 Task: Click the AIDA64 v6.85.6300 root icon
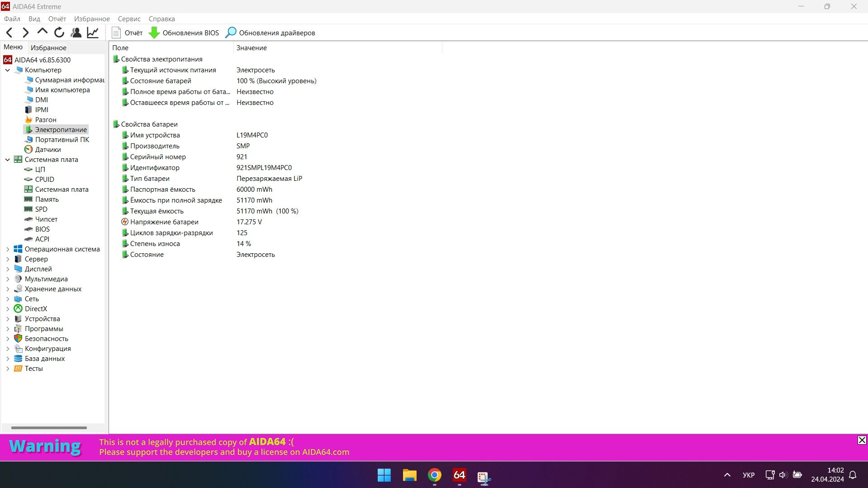[x=8, y=60]
